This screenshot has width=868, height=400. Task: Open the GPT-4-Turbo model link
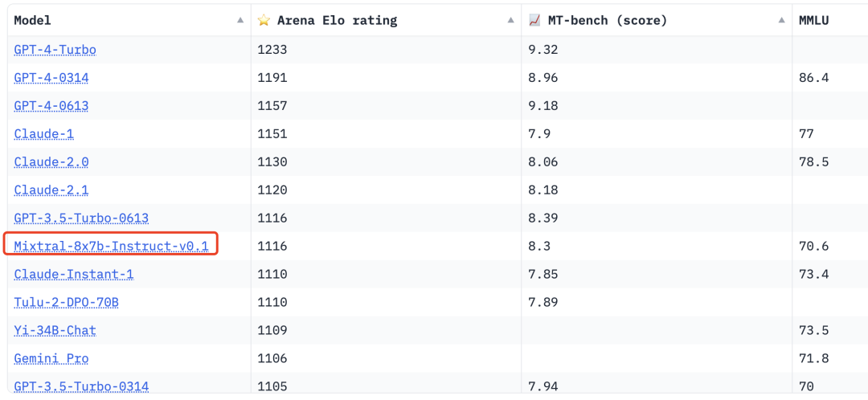click(55, 50)
